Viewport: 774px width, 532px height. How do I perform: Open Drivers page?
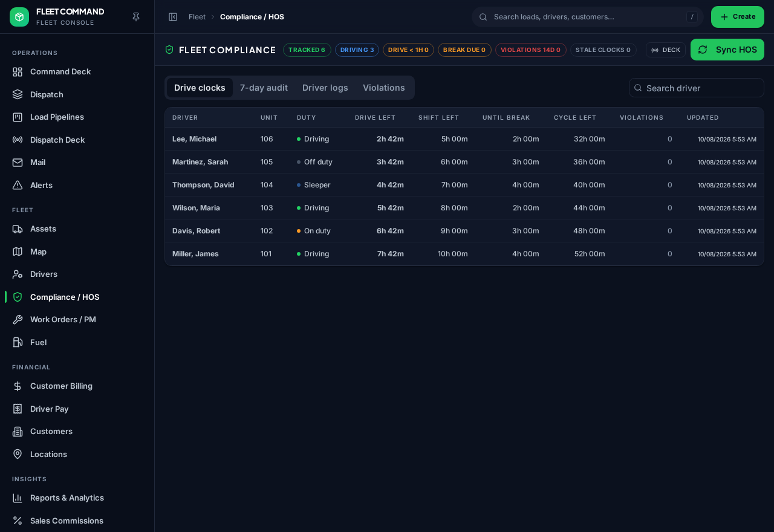point(77,274)
